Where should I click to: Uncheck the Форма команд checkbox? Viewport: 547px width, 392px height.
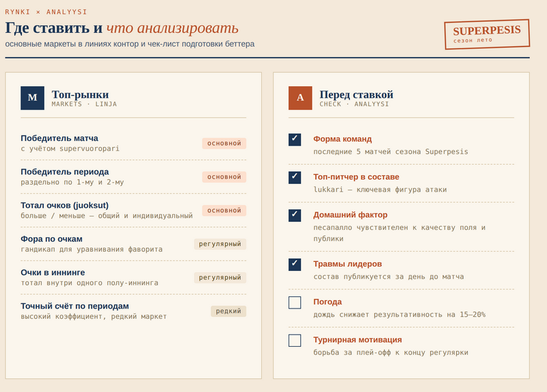coord(295,140)
